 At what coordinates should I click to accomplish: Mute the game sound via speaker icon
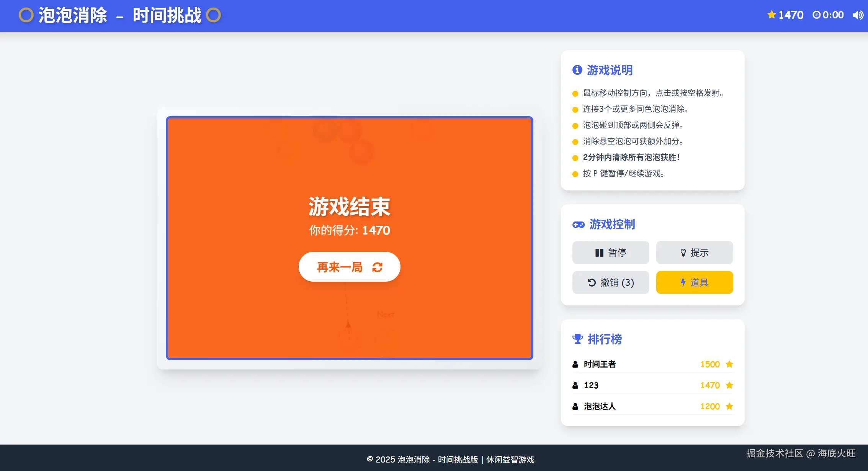858,15
